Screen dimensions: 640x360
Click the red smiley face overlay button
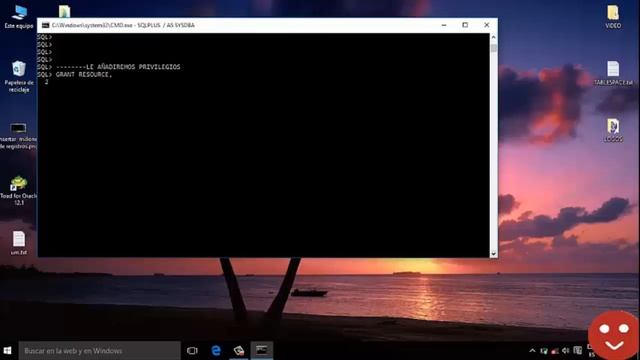614,336
